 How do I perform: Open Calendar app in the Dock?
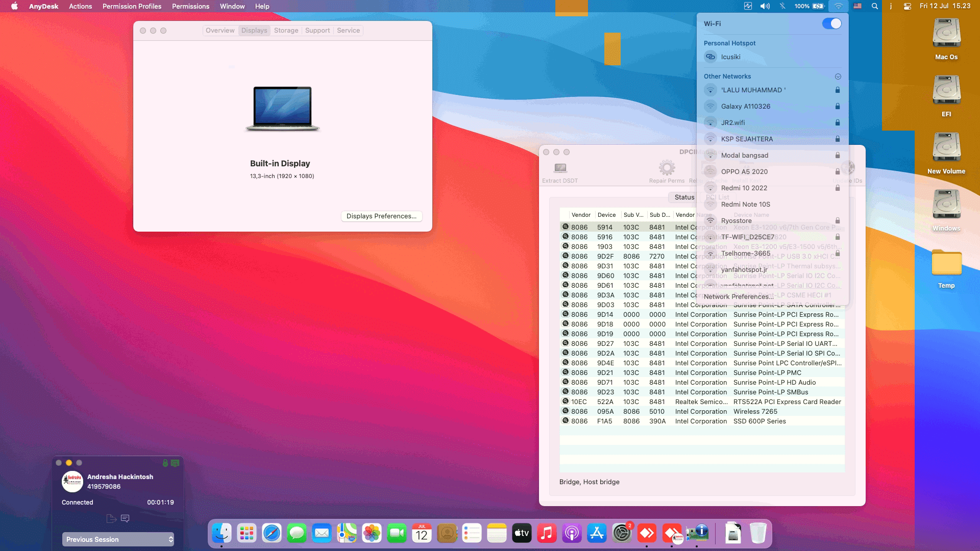pyautogui.click(x=422, y=533)
